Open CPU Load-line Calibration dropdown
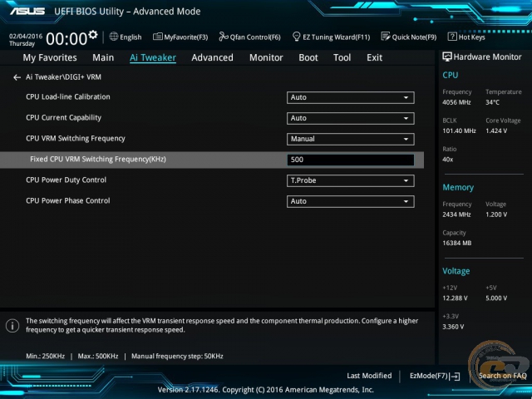The height and width of the screenshot is (399, 532). coord(351,97)
